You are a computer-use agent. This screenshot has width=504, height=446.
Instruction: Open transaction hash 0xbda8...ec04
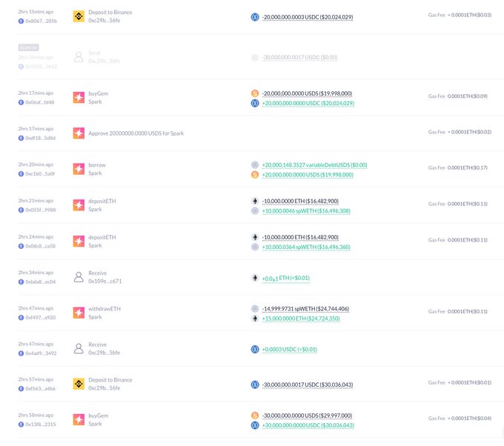tap(41, 282)
